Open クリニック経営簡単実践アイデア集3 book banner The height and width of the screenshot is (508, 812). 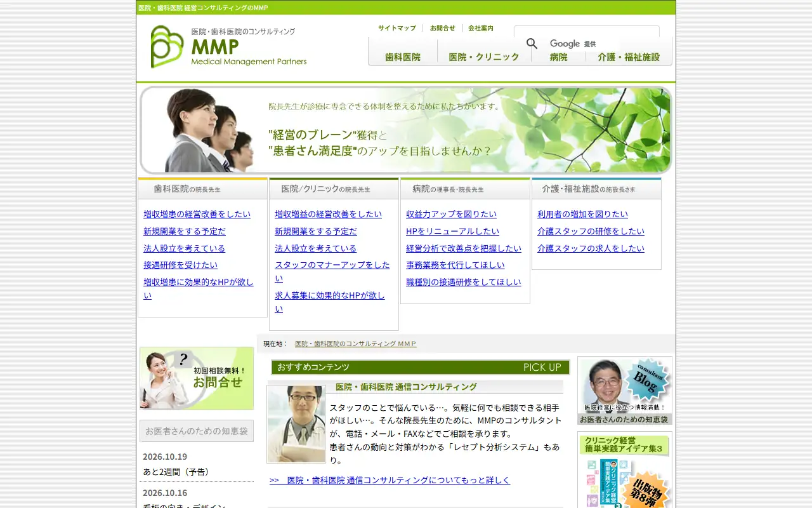coord(625,470)
